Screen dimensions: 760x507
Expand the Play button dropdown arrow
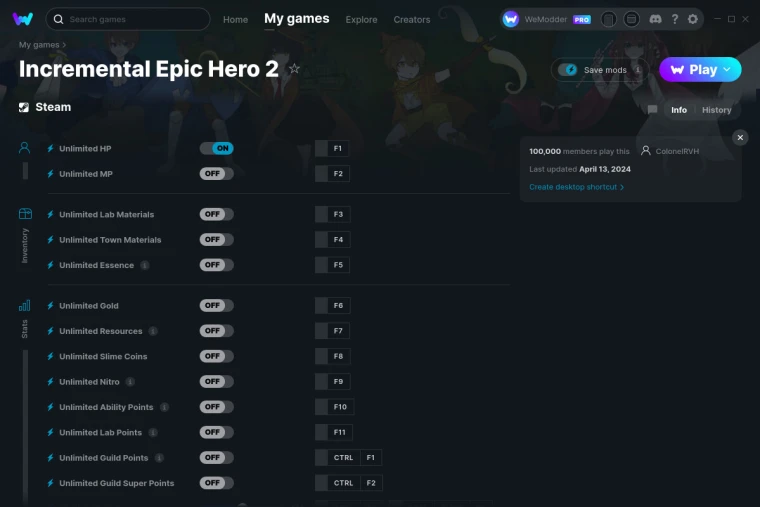pos(727,70)
